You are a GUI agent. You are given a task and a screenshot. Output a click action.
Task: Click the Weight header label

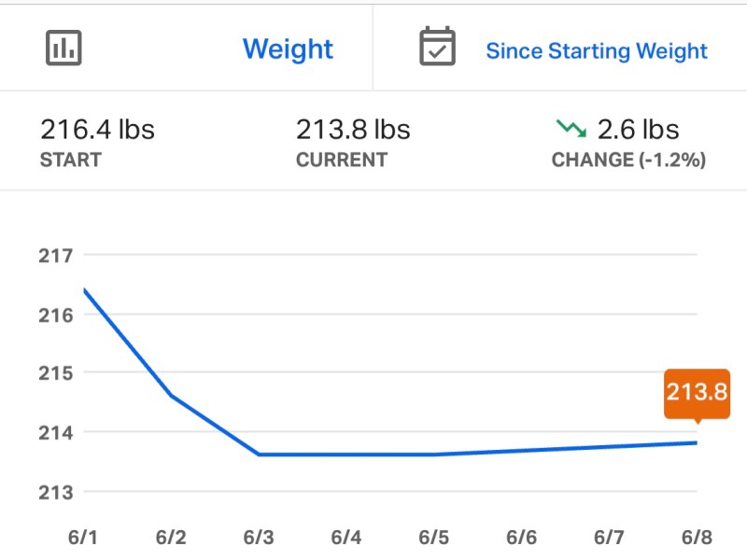coord(289,49)
